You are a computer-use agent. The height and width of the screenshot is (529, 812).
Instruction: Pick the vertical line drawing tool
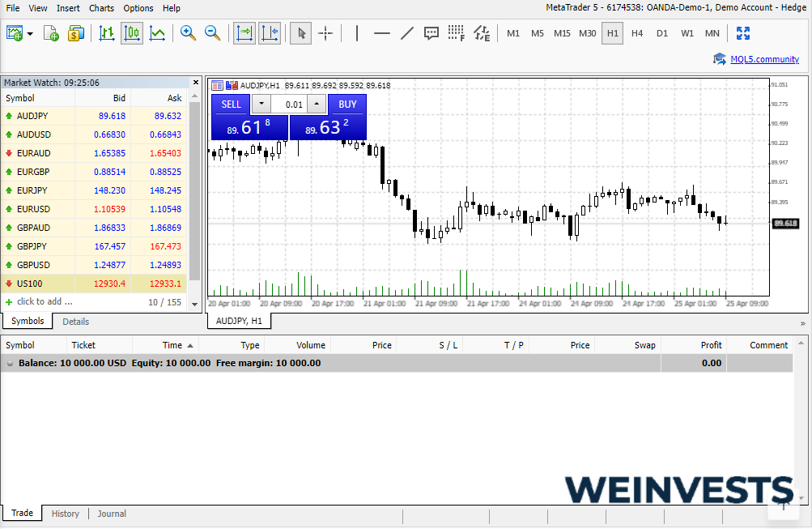point(357,33)
